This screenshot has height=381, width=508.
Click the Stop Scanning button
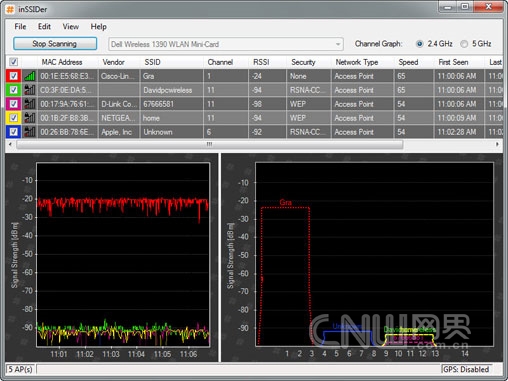(55, 44)
